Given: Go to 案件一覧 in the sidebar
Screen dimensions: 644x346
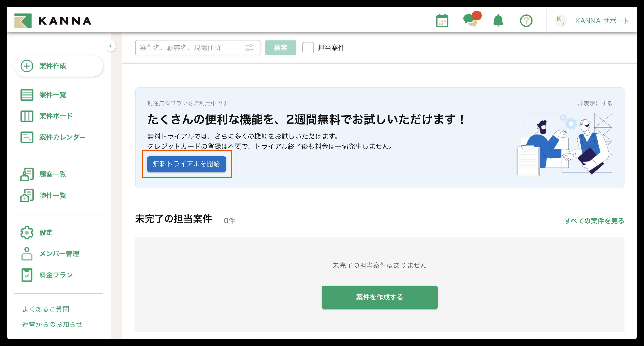Looking at the screenshot, I should [53, 95].
